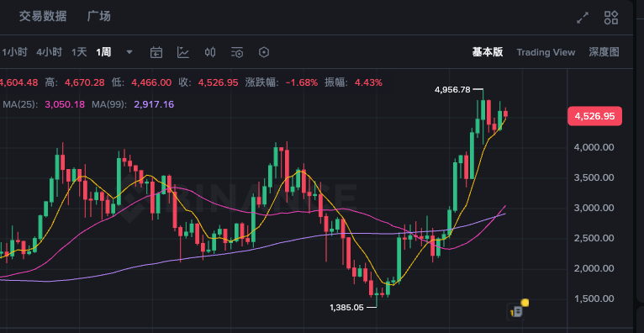Show the 深度图 depth chart

[604, 52]
